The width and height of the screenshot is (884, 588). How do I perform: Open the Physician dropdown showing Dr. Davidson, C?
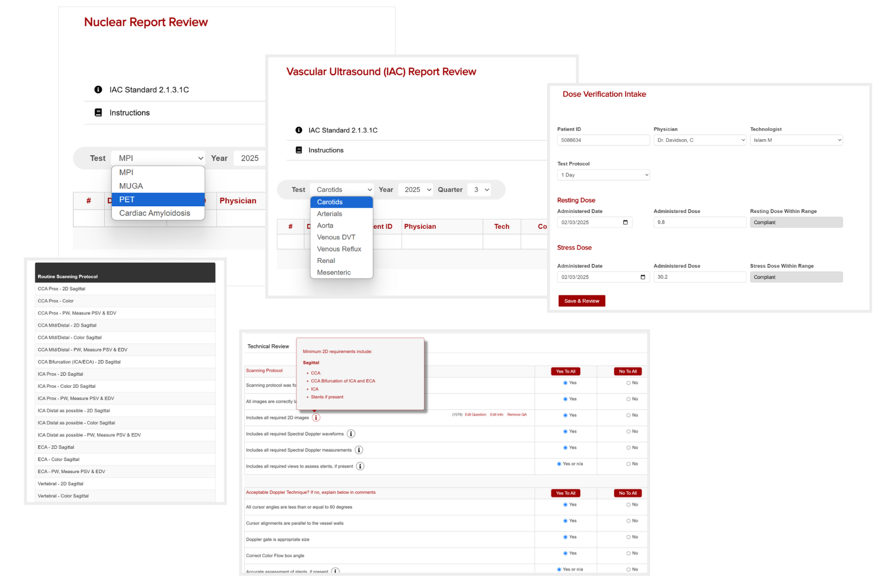tap(700, 140)
